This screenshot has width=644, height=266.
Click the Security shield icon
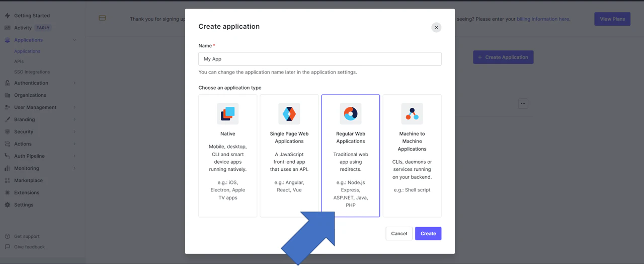click(7, 131)
